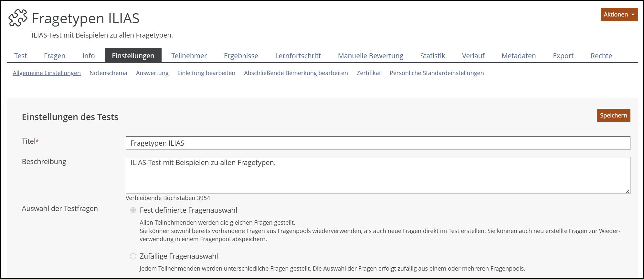Image resolution: width=644 pixels, height=279 pixels.
Task: Open the Auswertung settings link
Action: [x=152, y=73]
